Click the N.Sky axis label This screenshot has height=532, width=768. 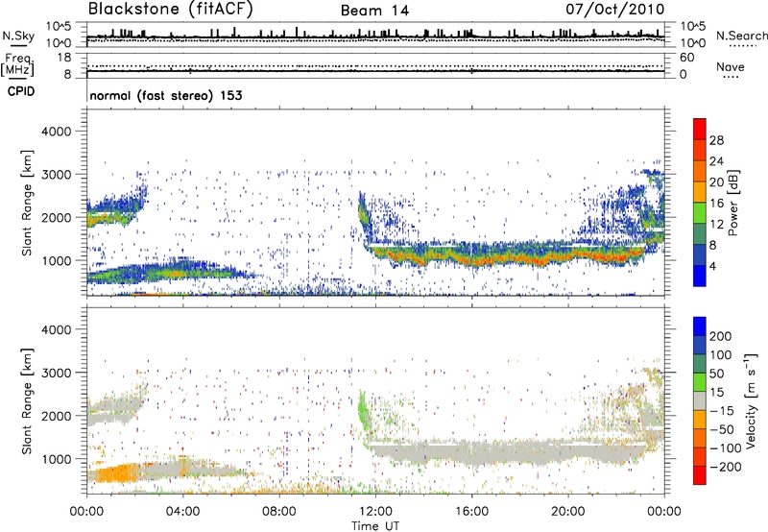tap(18, 36)
